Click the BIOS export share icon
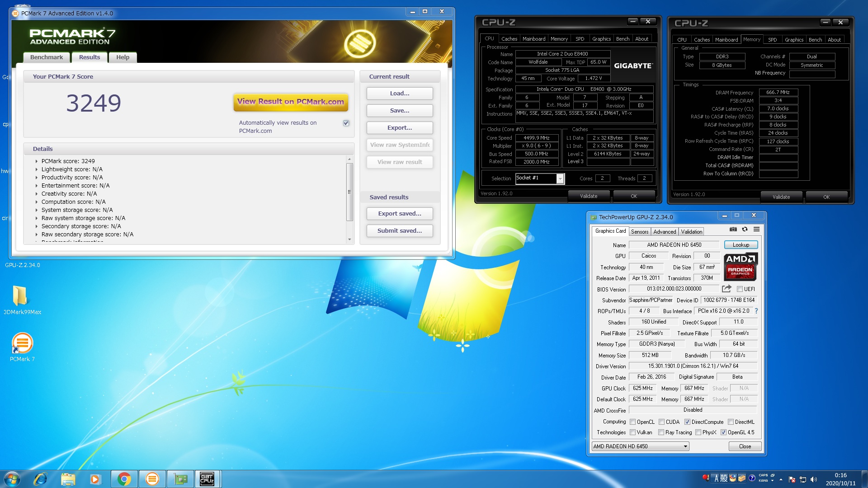868x488 pixels. pyautogui.click(x=726, y=289)
